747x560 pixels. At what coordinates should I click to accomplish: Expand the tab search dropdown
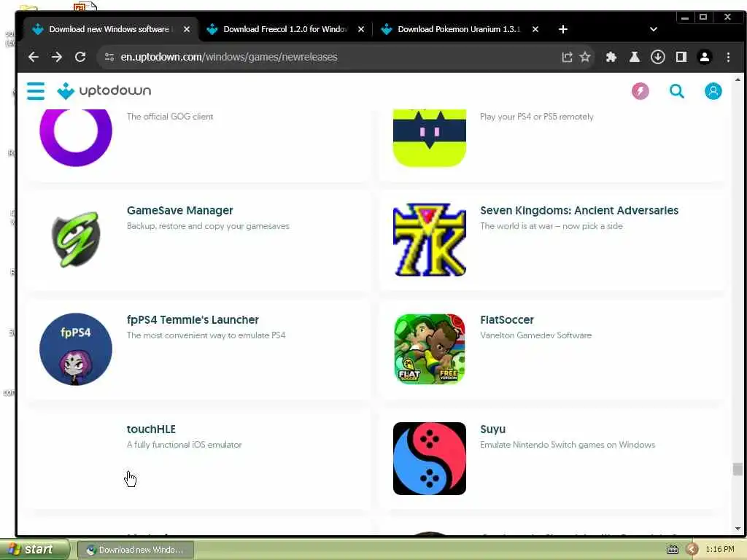coord(653,29)
